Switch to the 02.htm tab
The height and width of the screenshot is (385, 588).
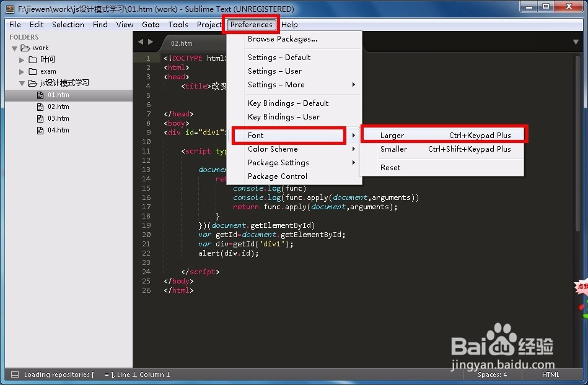click(x=180, y=43)
